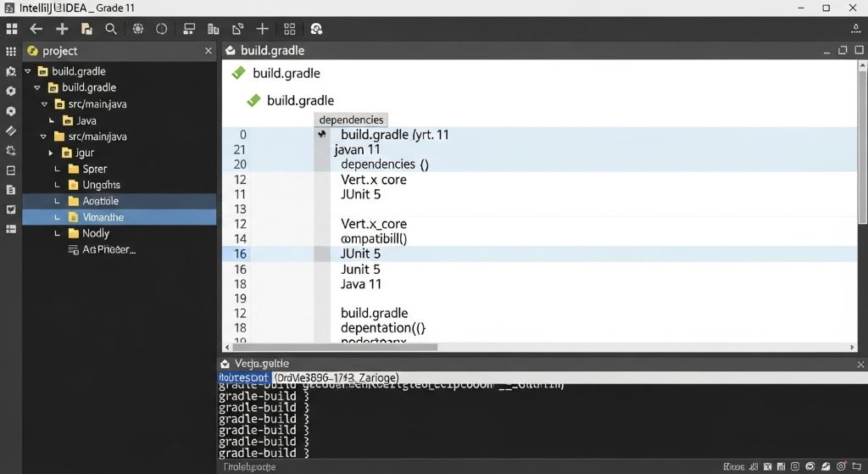Collapse the nested build.gradle tree node

click(x=37, y=87)
